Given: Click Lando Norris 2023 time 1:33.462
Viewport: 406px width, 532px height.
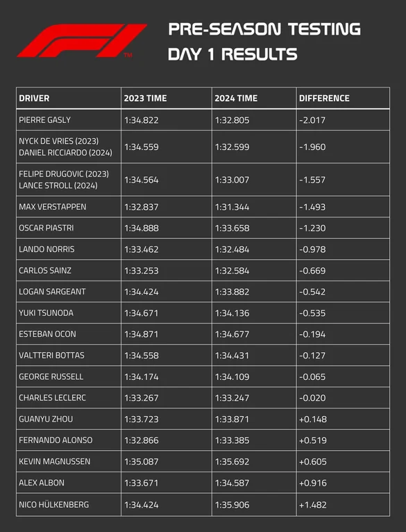Looking at the screenshot, I should pos(141,249).
